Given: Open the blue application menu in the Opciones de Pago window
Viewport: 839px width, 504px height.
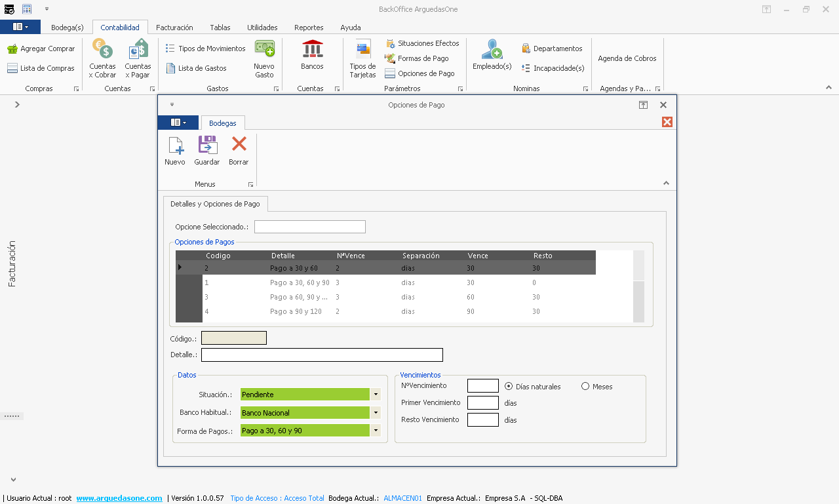Looking at the screenshot, I should (178, 123).
